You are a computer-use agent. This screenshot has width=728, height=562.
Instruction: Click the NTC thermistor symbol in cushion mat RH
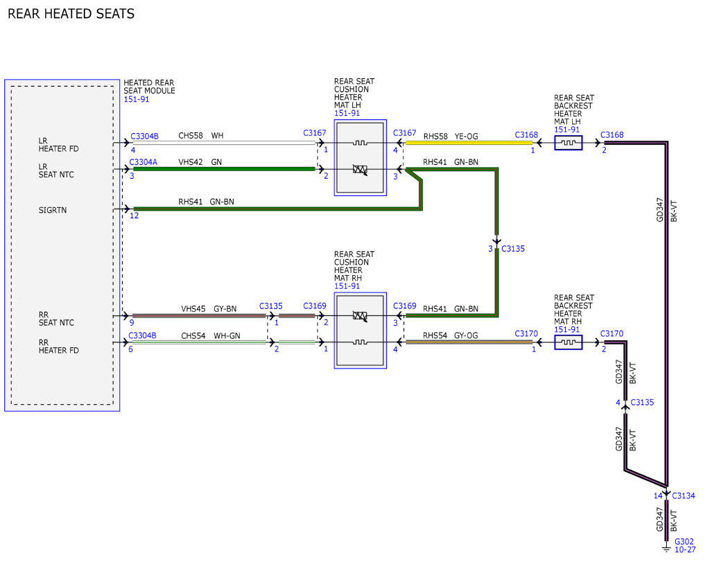[x=361, y=317]
